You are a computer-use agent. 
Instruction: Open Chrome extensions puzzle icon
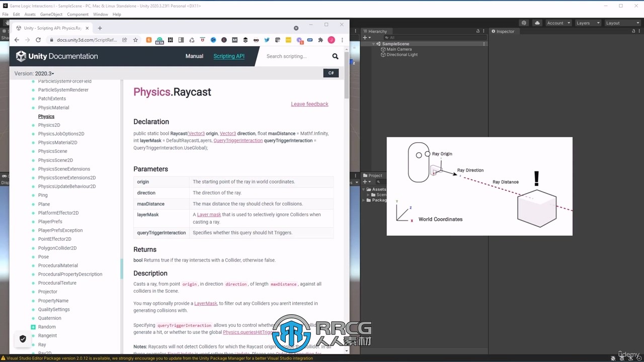tap(320, 40)
